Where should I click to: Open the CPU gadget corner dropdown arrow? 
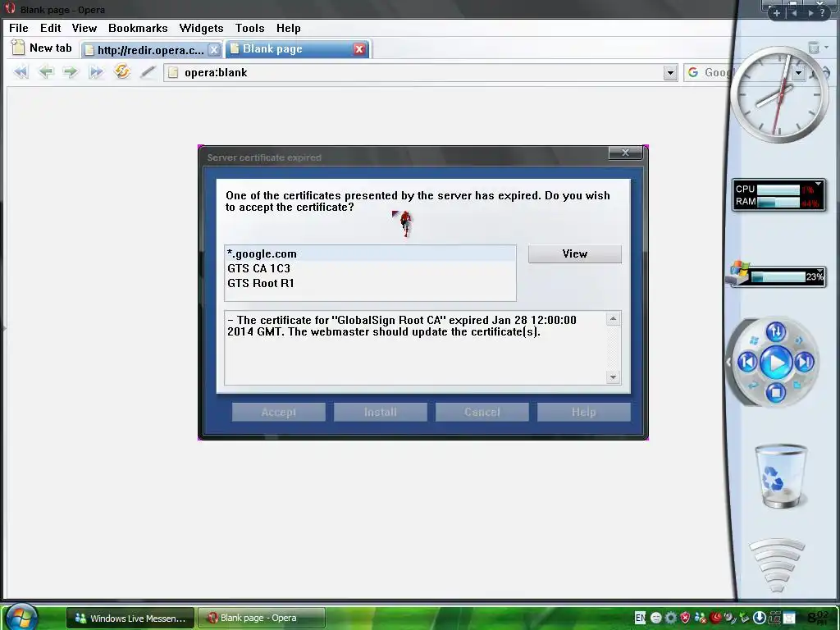(818, 184)
